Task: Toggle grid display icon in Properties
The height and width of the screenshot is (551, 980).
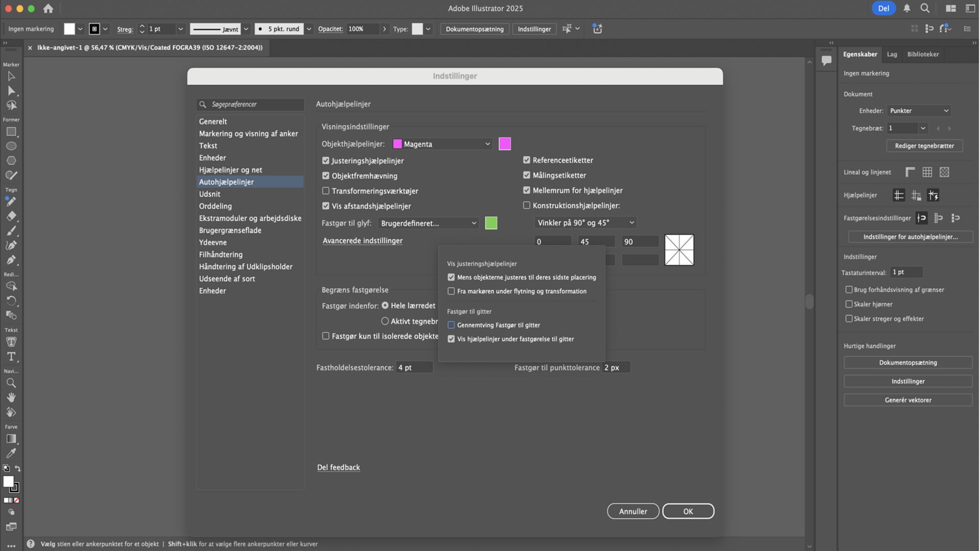Action: point(927,172)
